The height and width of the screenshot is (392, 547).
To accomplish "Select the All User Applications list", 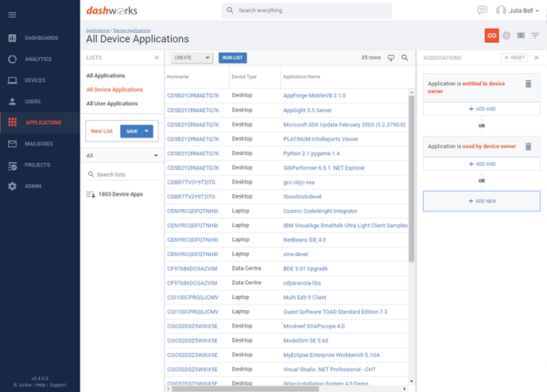I will pyautogui.click(x=112, y=103).
